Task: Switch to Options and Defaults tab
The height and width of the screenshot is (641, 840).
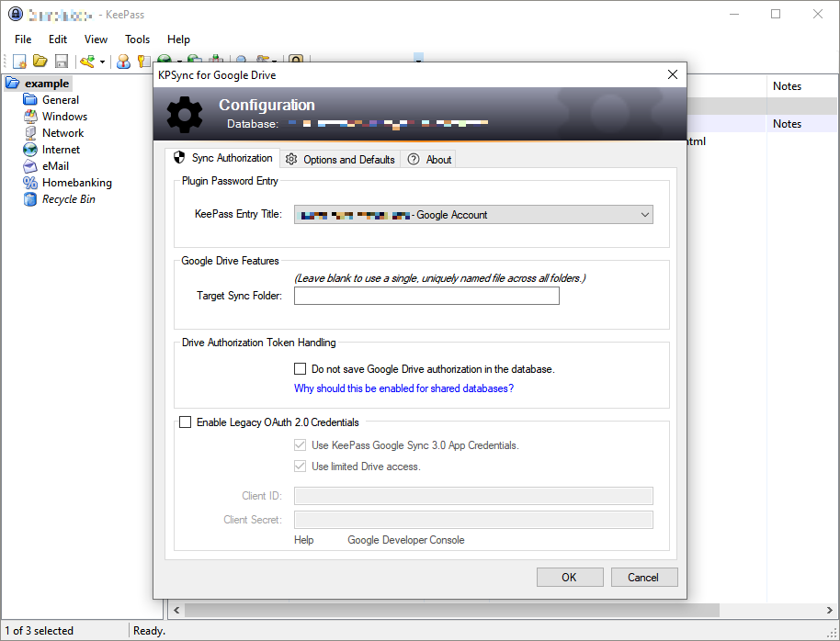Action: tap(340, 160)
